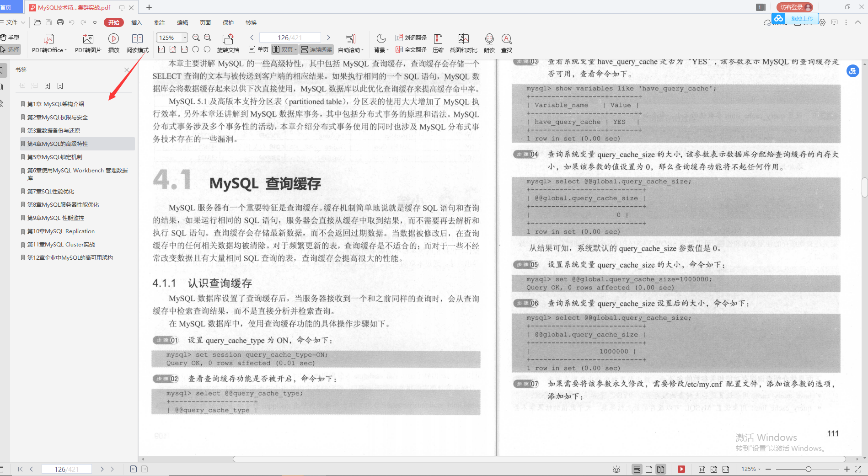The height and width of the screenshot is (476, 868).
Task: Switch to 单页 single page view
Action: [x=258, y=49]
